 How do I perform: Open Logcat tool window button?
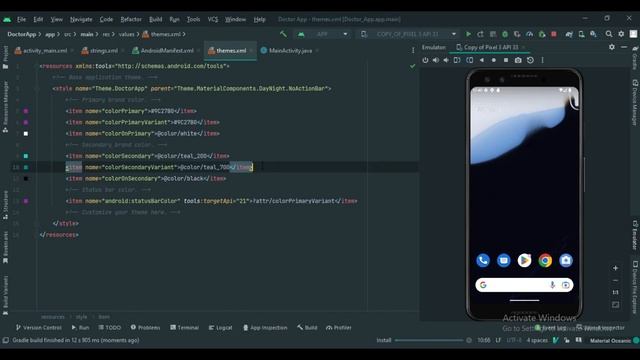point(220,327)
